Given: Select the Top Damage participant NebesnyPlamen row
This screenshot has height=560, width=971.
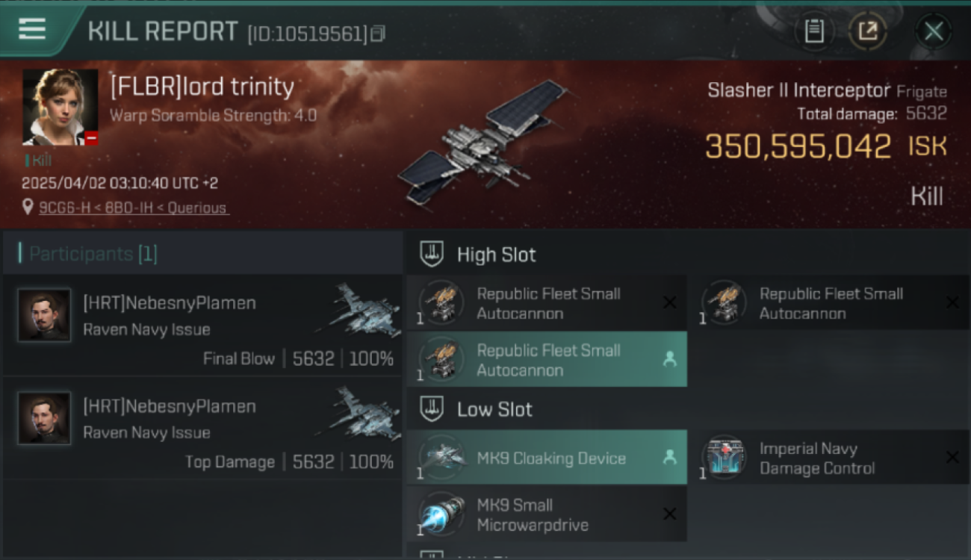Looking at the screenshot, I should (x=202, y=428).
